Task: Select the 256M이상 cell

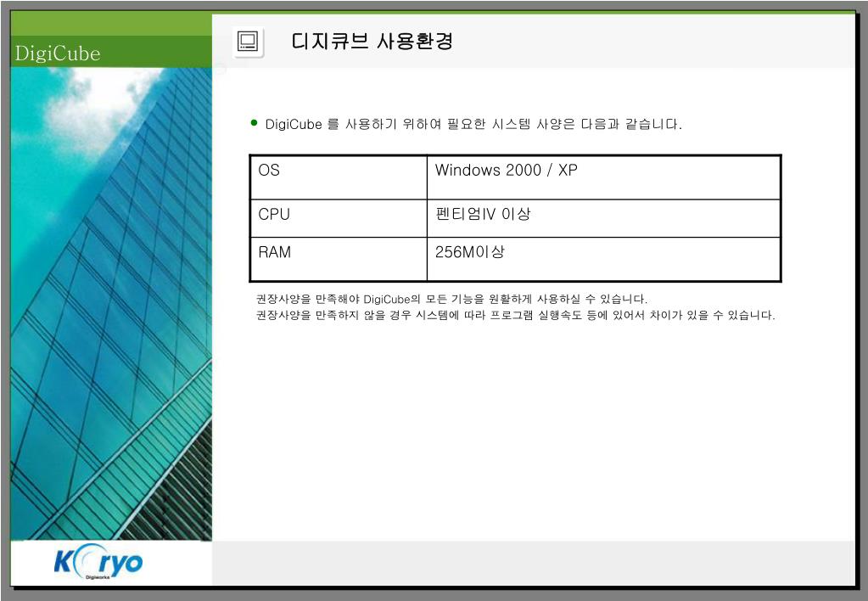Action: coord(603,259)
